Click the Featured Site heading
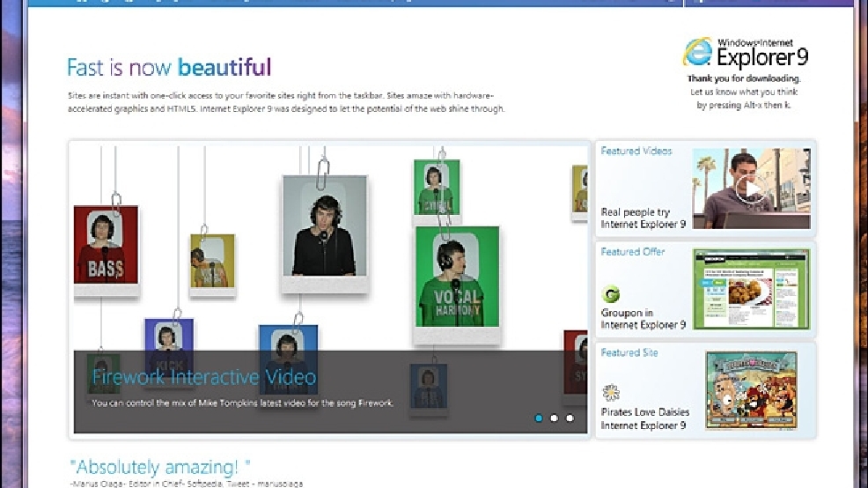 tap(629, 352)
